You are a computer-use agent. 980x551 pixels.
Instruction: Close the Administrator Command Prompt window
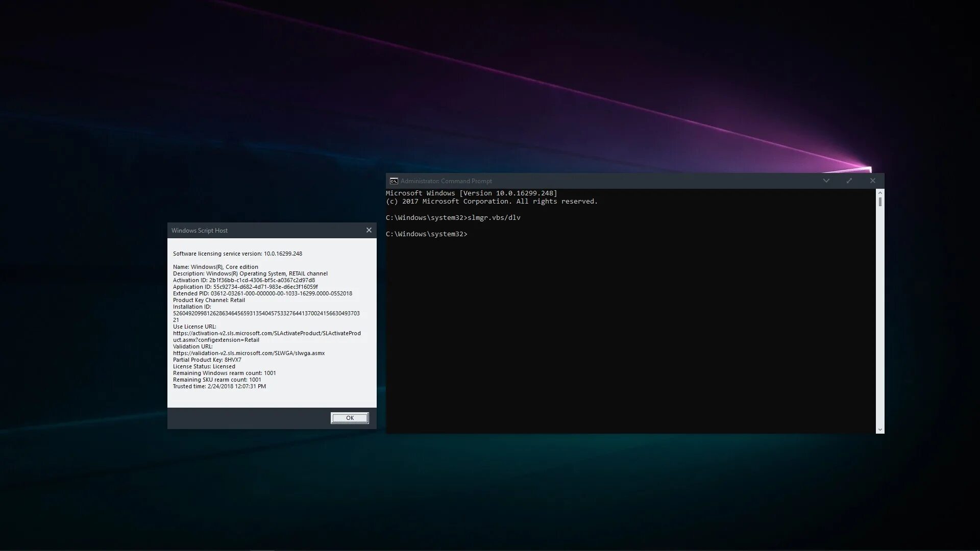coord(873,181)
